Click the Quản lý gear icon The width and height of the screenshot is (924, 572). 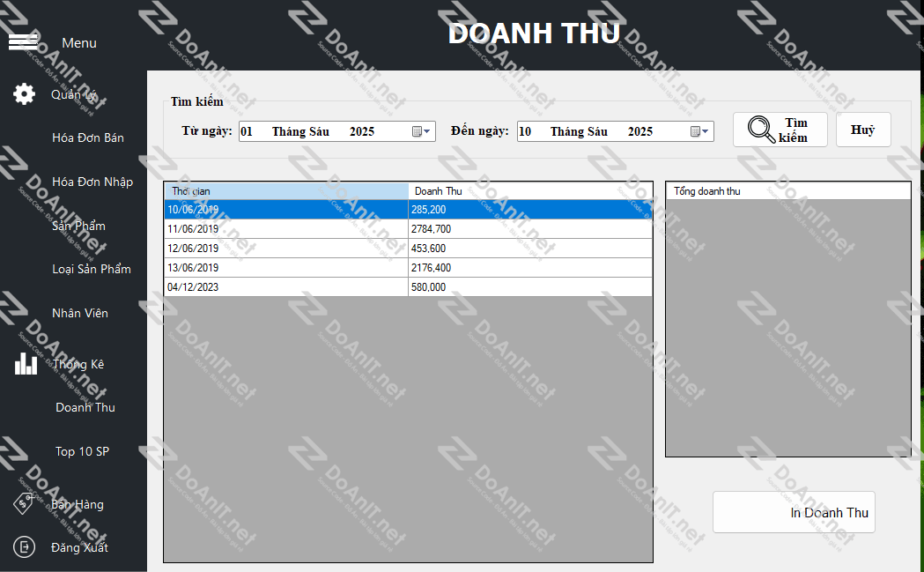click(25, 94)
